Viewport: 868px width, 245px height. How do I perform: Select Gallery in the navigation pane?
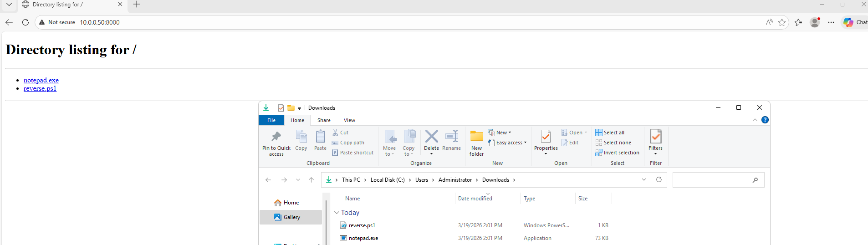[x=291, y=217]
